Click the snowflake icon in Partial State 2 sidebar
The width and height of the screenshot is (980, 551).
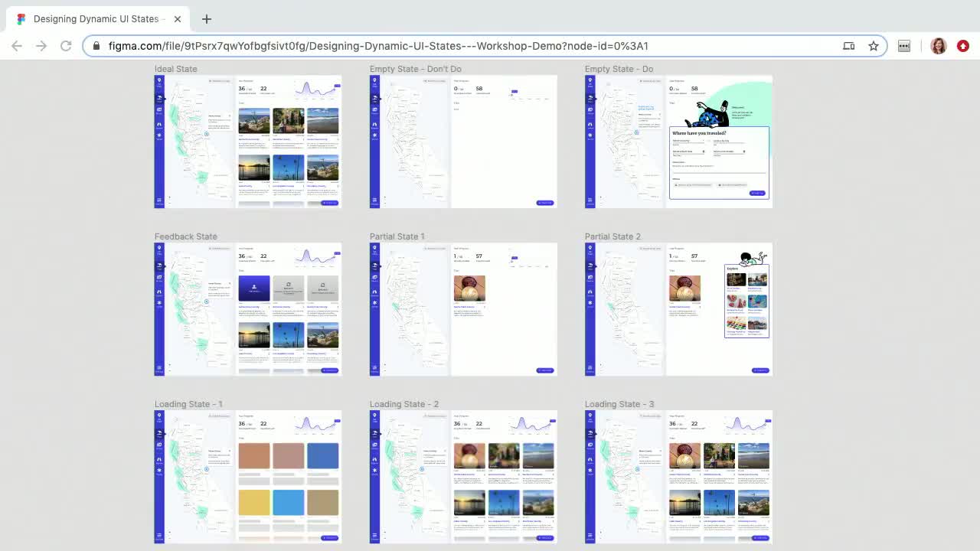pyautogui.click(x=590, y=302)
